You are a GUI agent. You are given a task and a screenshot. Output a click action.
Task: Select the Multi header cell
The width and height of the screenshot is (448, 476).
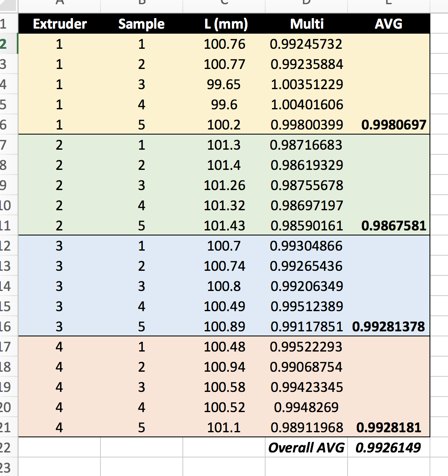307,24
